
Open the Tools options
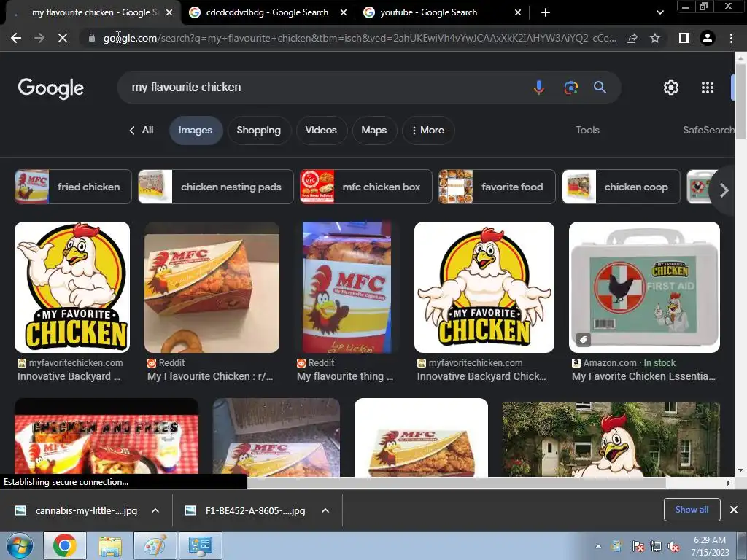(587, 130)
